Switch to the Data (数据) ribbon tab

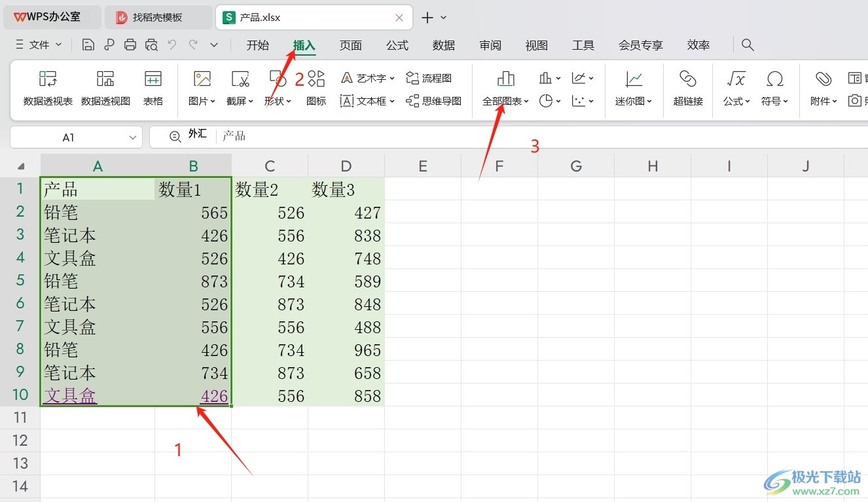pos(444,45)
